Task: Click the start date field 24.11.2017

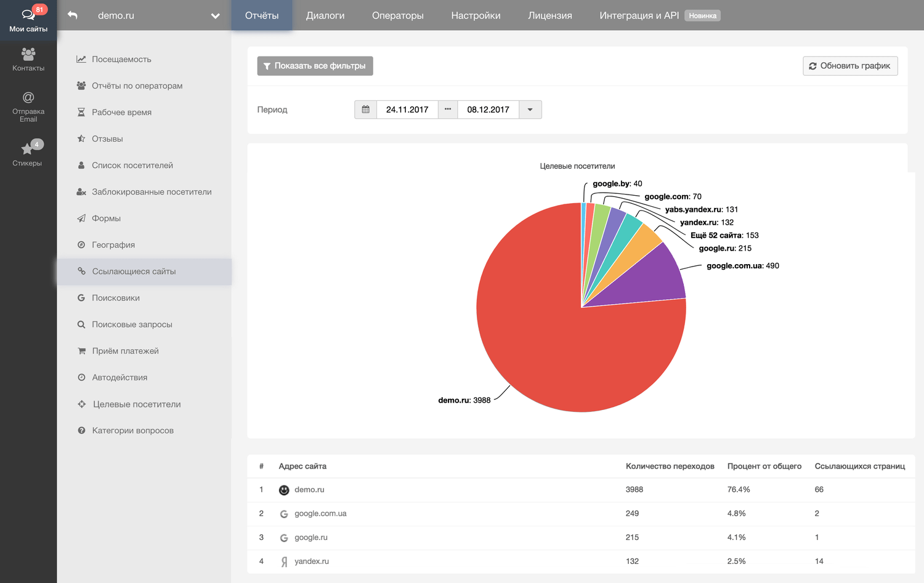Action: [x=407, y=110]
